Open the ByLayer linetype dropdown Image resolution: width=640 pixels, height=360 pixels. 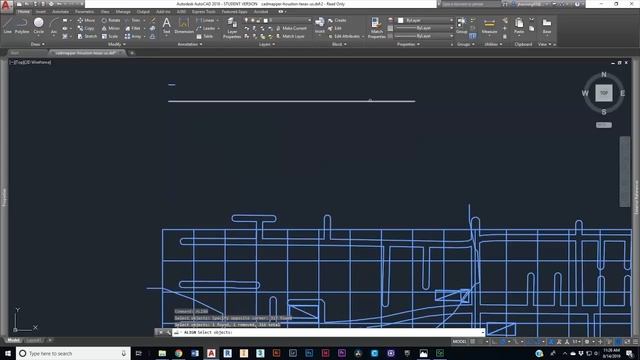[x=426, y=36]
